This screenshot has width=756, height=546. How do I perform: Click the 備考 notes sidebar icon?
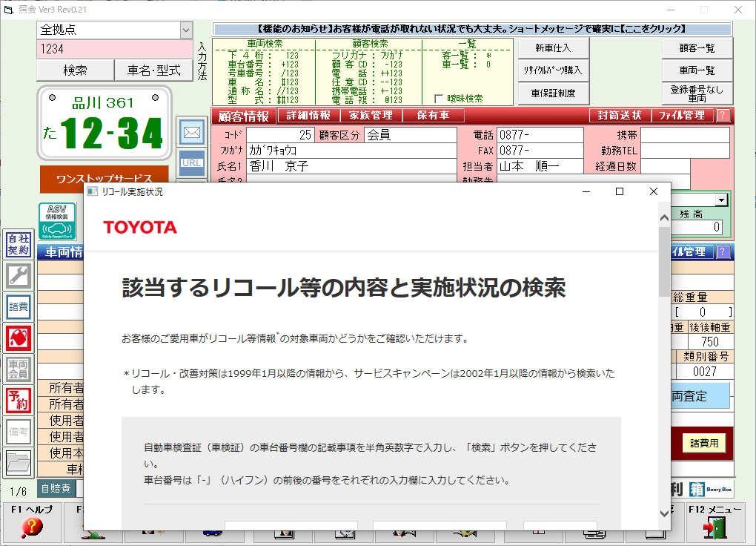click(19, 432)
